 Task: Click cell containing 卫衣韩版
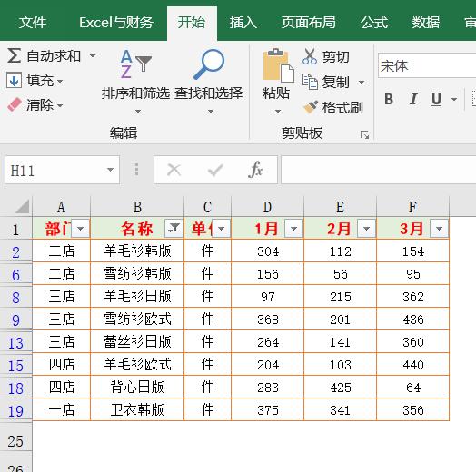(137, 409)
